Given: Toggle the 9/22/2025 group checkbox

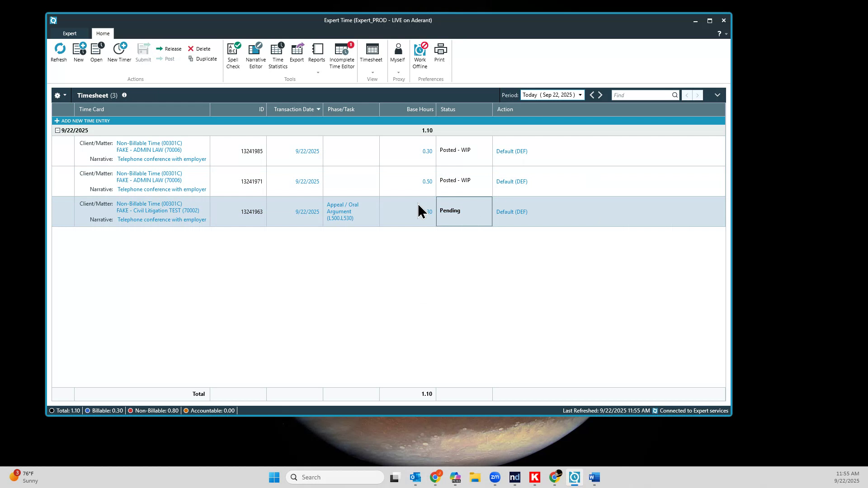Looking at the screenshot, I should pos(58,130).
